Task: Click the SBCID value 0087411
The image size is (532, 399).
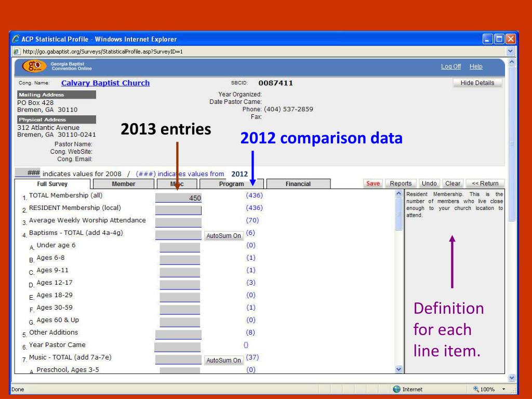Action: pos(275,83)
